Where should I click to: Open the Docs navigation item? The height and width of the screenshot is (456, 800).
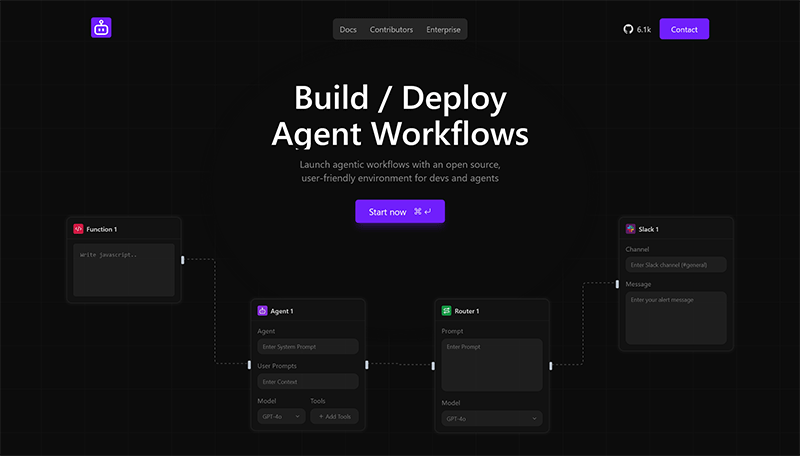(348, 30)
